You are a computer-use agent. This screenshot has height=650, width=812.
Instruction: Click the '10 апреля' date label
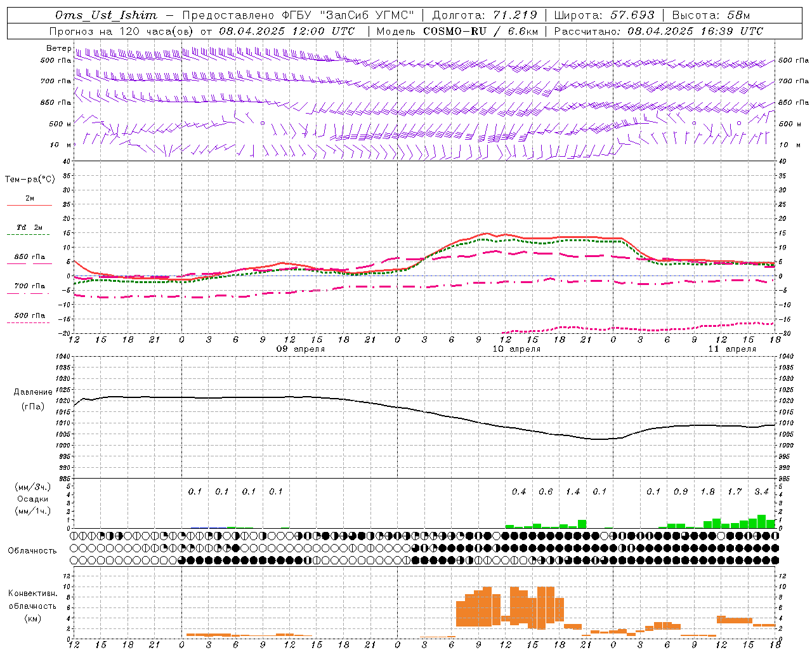pyautogui.click(x=516, y=349)
